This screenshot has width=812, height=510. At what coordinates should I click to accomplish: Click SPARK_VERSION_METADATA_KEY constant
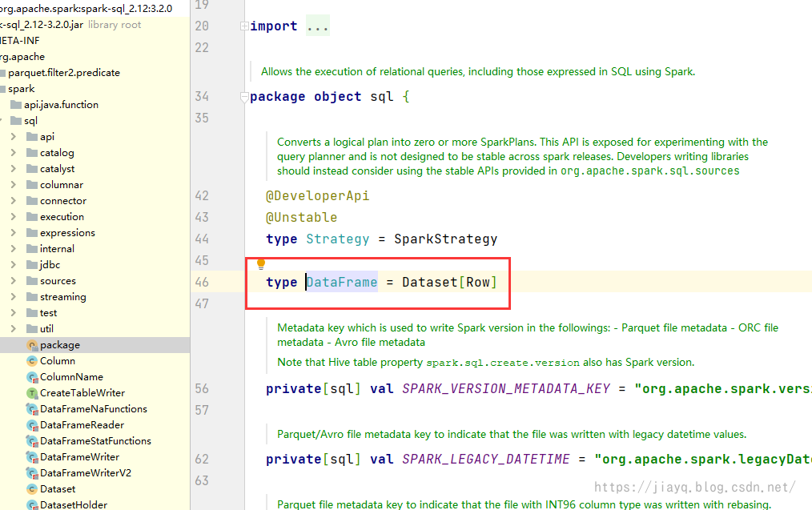(x=506, y=389)
